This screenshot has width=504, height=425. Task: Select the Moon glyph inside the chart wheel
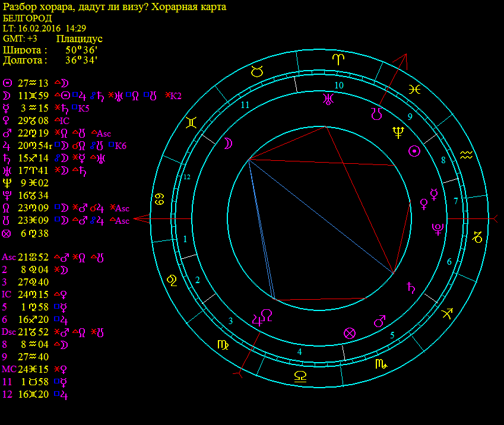[x=227, y=142]
